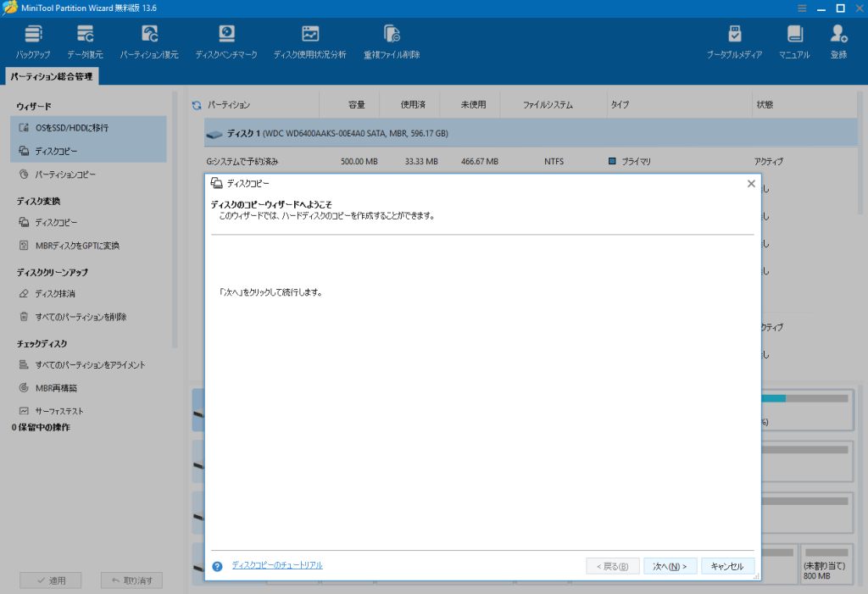Viewport: 868px width, 594px height.
Task: Click the sidebar panel scrollbar
Action: point(175,219)
